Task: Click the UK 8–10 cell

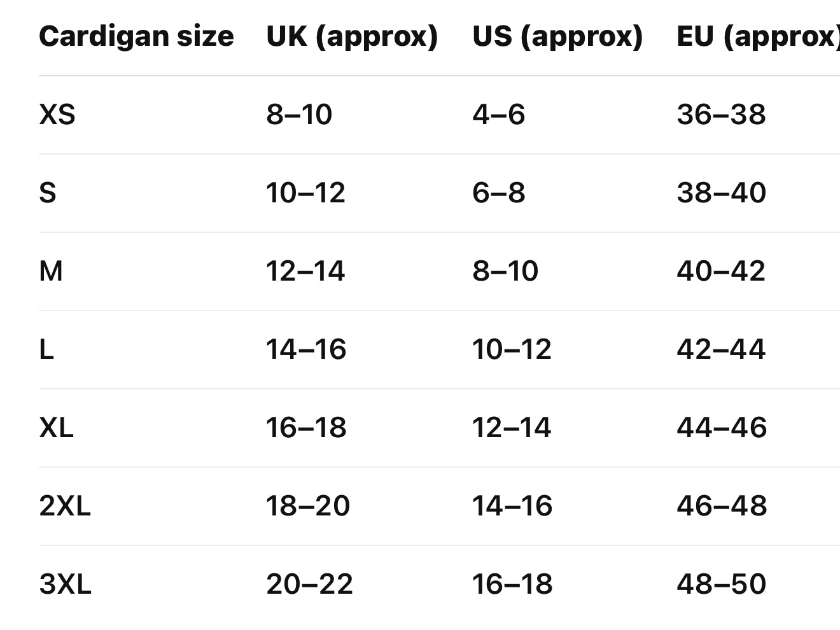Action: click(299, 115)
